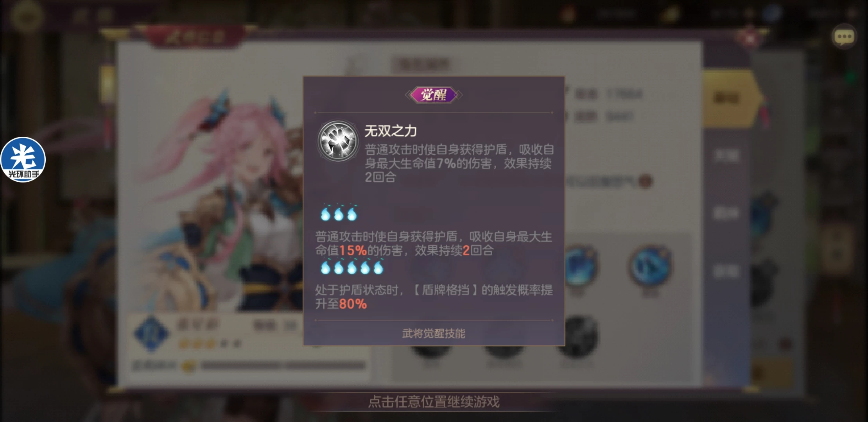
Task: Click the hero fragment progress bar
Action: [282, 366]
